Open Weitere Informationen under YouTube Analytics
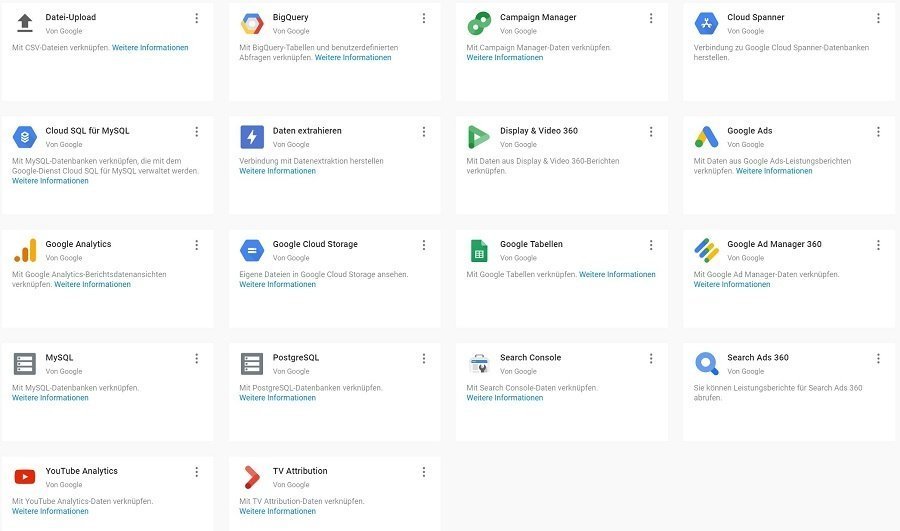 (50, 511)
